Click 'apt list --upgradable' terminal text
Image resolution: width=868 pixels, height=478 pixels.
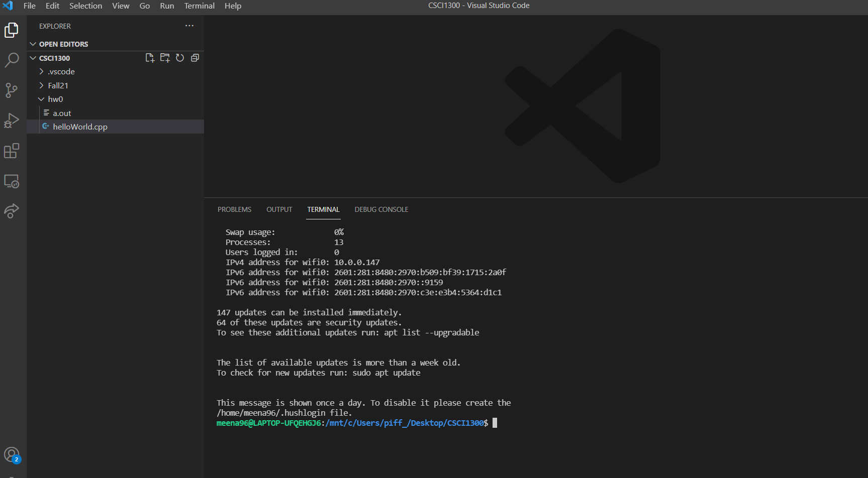432,332
